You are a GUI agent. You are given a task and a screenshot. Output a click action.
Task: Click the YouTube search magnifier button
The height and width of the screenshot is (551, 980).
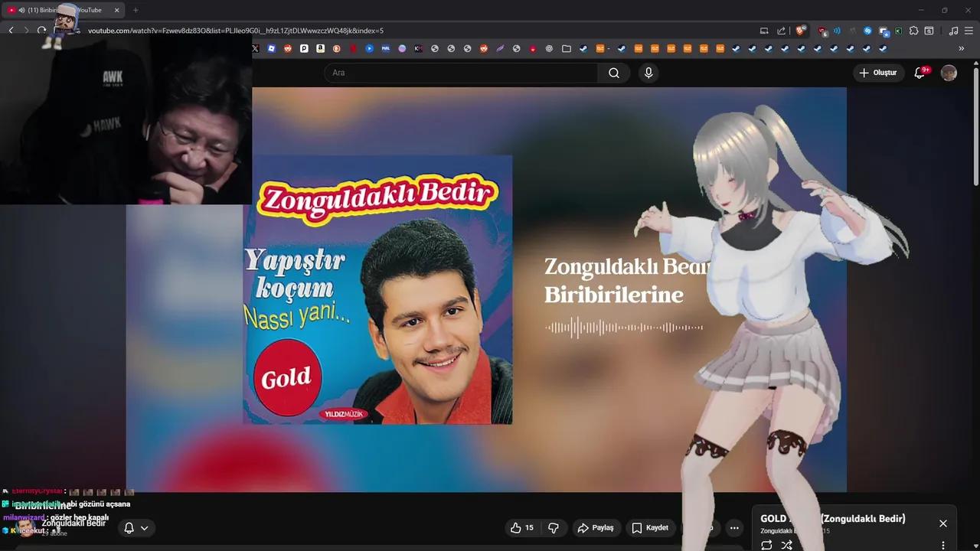(614, 73)
